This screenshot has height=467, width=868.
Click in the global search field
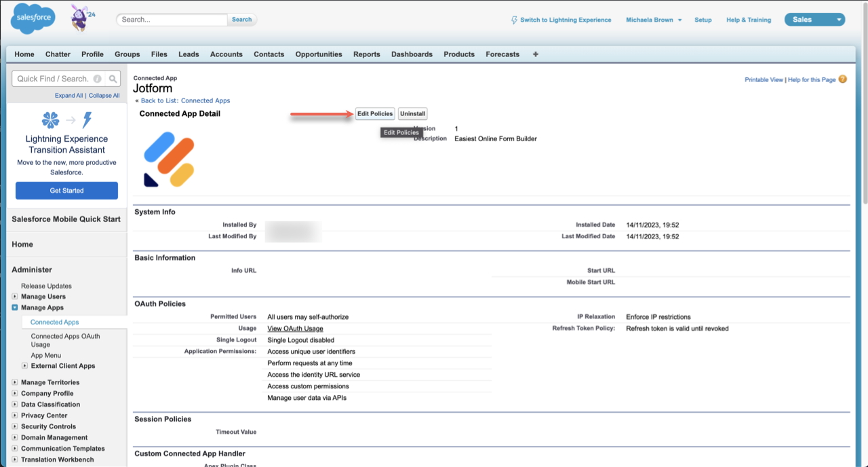[172, 20]
